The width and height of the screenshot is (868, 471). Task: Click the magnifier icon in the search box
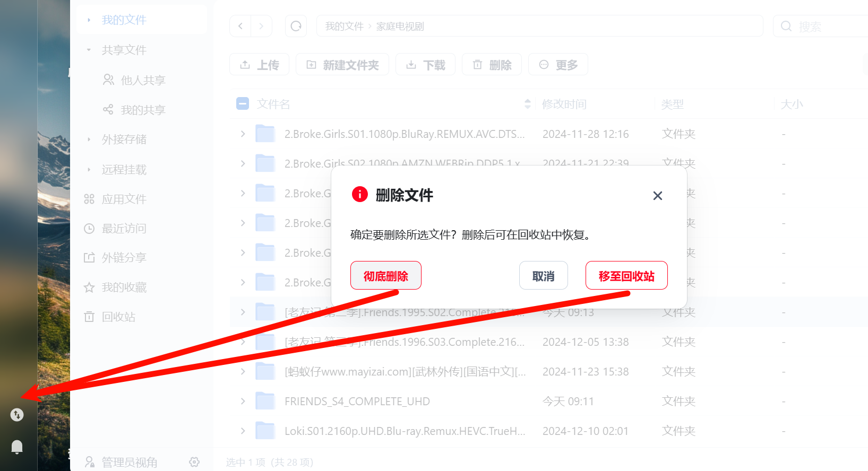[x=786, y=26]
